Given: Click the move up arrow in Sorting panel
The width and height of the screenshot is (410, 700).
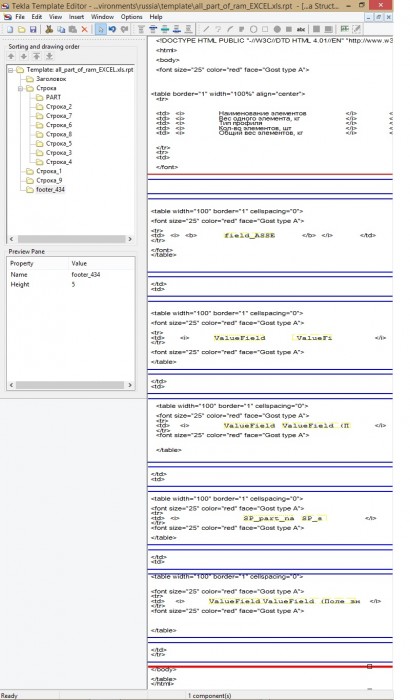Looking at the screenshot, I should 11,56.
